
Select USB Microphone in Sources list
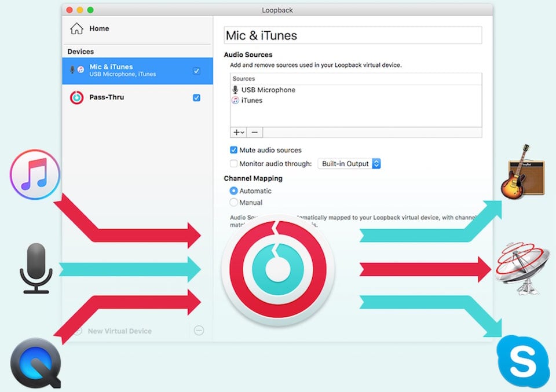(x=356, y=90)
